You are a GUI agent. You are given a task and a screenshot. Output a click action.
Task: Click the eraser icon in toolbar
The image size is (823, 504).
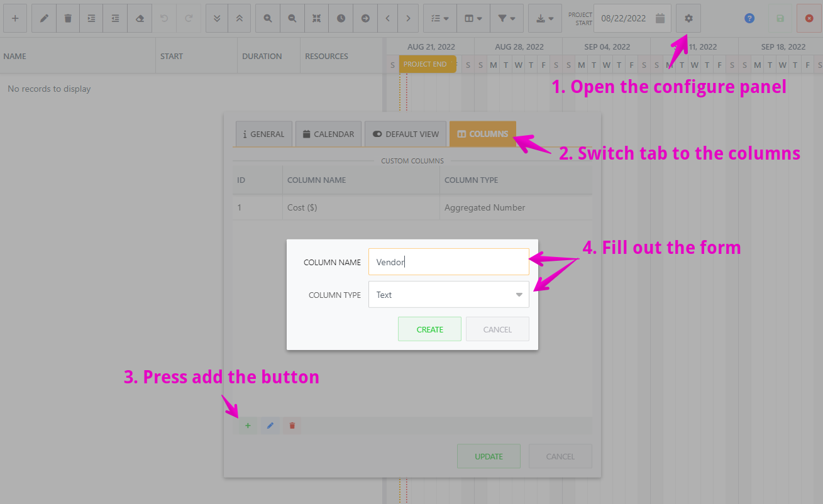[140, 18]
